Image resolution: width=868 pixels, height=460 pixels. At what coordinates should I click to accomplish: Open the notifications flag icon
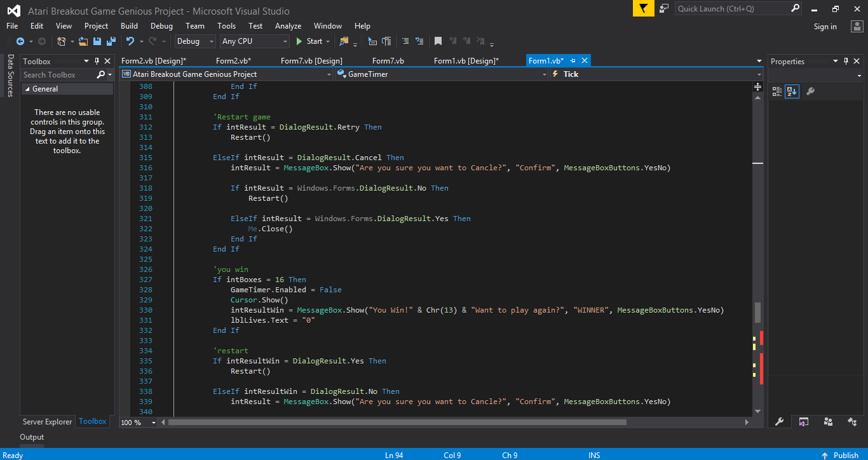(644, 8)
